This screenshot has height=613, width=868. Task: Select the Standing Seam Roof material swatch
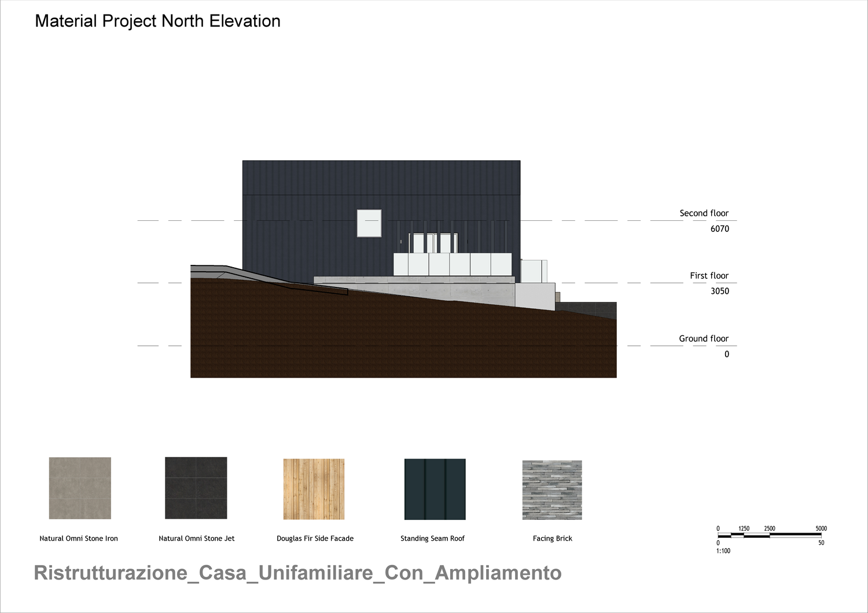(x=435, y=489)
